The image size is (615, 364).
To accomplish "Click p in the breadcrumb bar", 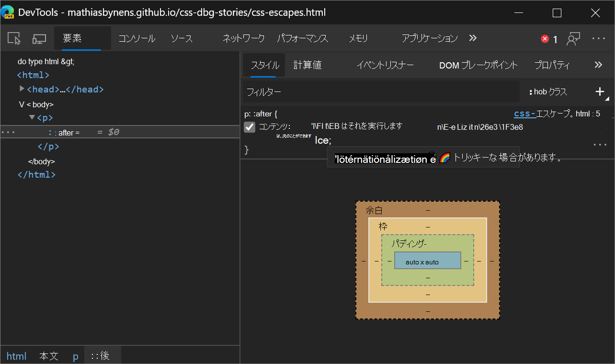I will point(76,356).
